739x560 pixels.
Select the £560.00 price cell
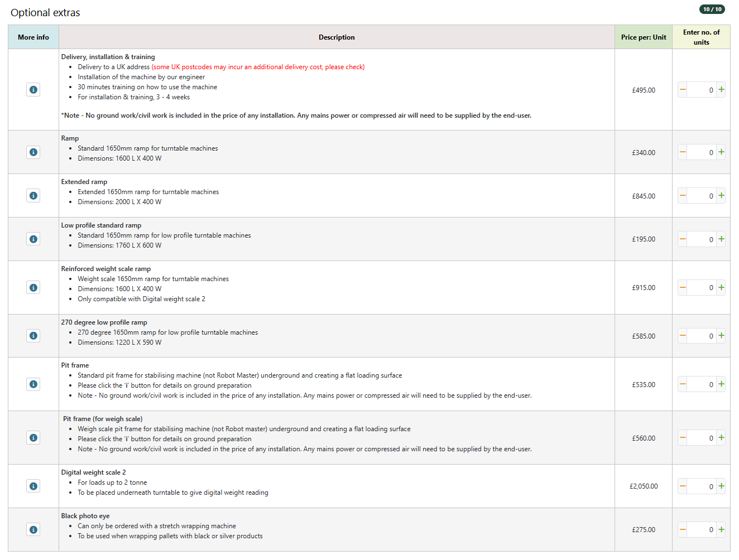point(644,438)
